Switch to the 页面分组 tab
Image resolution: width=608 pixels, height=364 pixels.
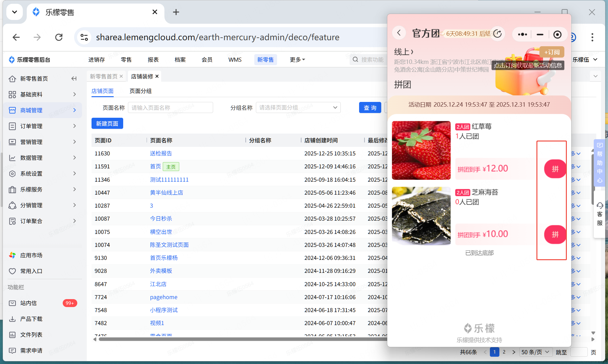[140, 91]
